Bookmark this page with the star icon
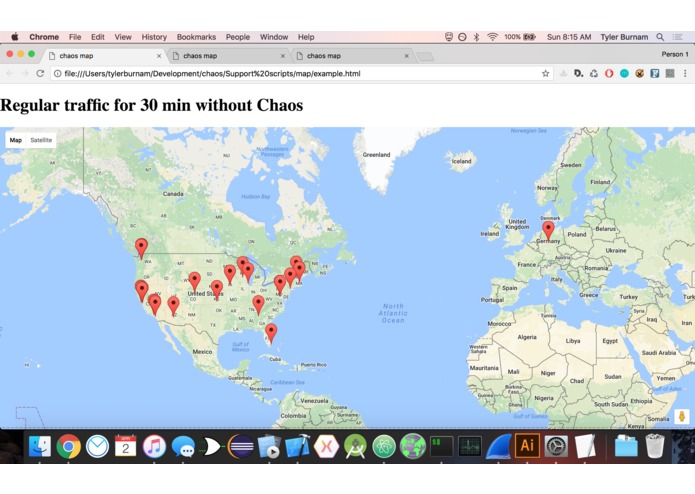Viewport: 695px width, 494px height. (545, 74)
